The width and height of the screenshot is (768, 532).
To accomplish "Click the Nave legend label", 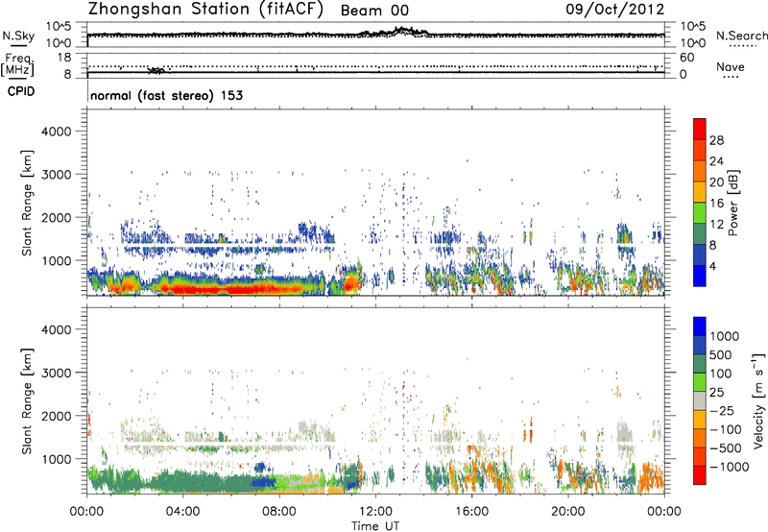I will [731, 67].
